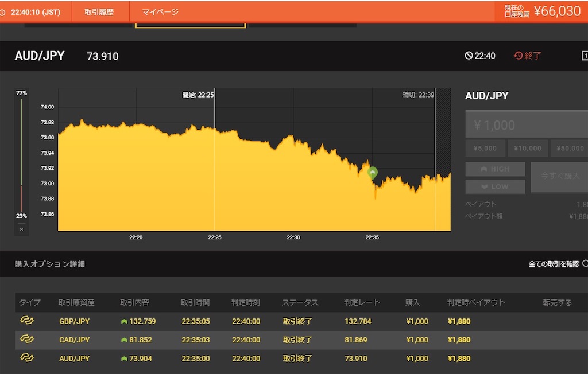The height and width of the screenshot is (374, 588).
Task: Click the type icon in AUD/JPY row
Action: (x=26, y=358)
